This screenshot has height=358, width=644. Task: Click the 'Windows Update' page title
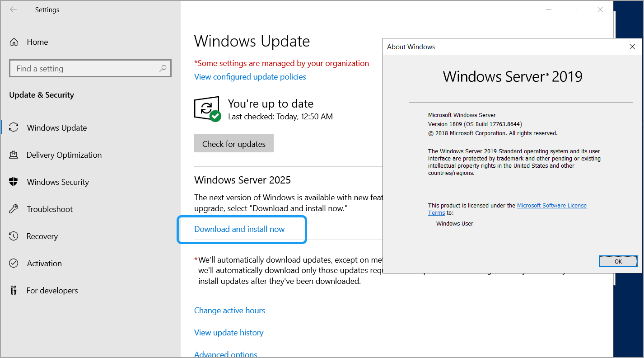click(x=252, y=41)
